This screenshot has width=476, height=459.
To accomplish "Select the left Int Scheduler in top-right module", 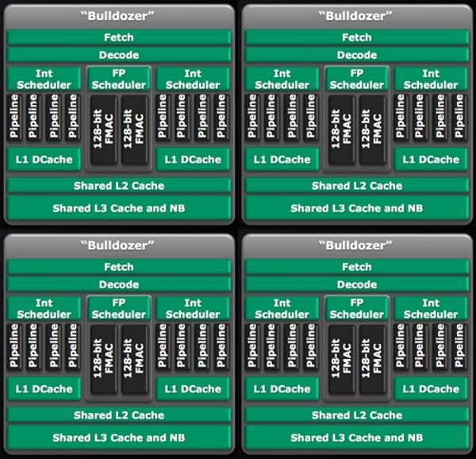I will click(282, 79).
